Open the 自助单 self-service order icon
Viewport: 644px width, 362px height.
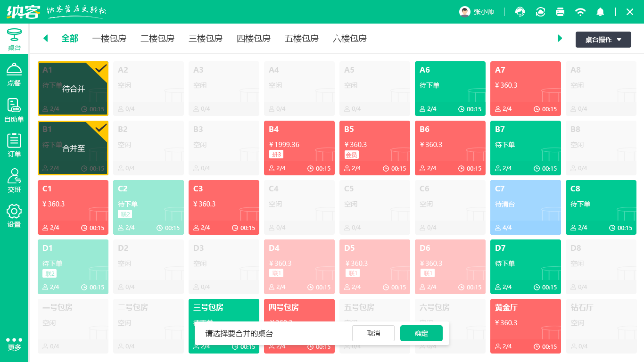14,110
